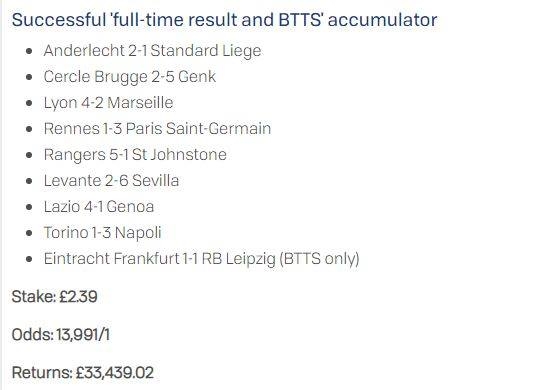Screen dimensions: 538x390
Task: Click the Odds 13,991/1 text
Action: click(x=61, y=334)
